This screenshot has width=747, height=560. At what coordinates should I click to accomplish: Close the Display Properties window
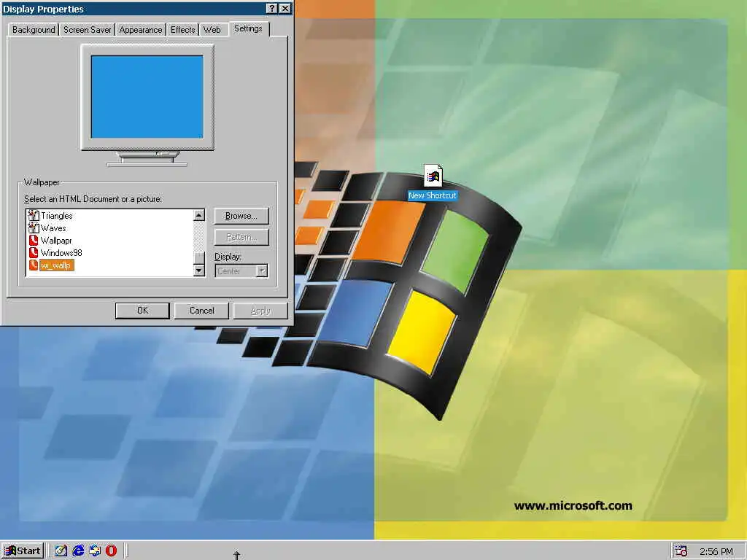click(285, 9)
